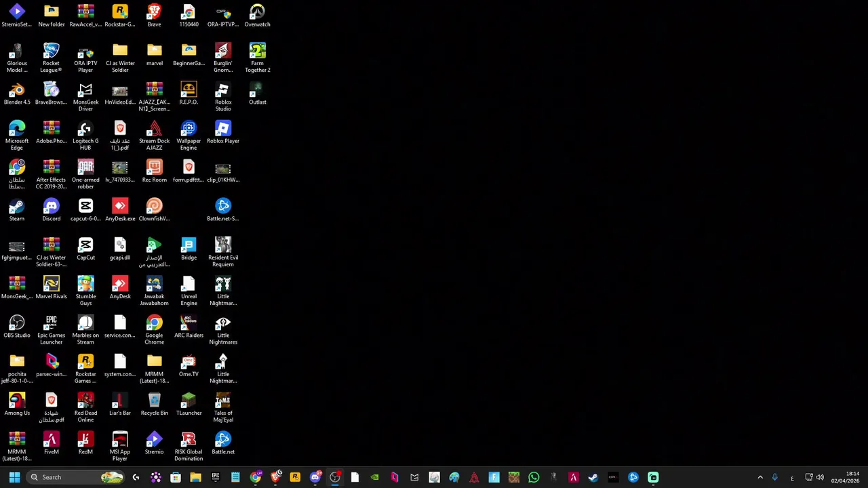Open File Explorer from the taskbar
868x488 pixels.
(195, 477)
